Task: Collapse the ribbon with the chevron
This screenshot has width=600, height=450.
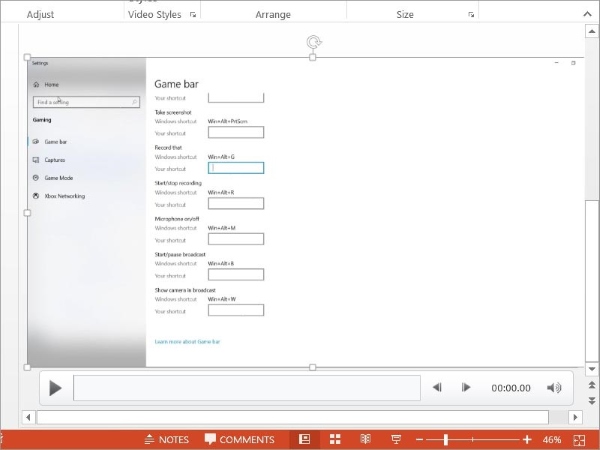Action: 586,14
